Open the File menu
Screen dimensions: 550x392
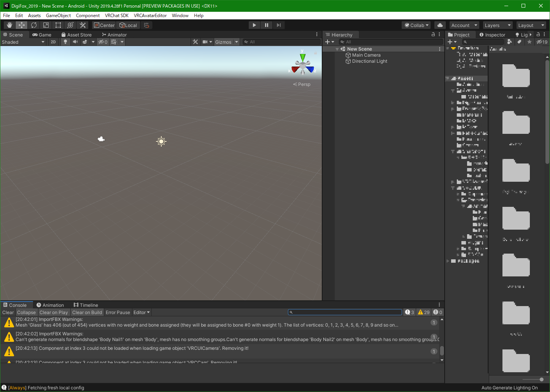click(6, 16)
